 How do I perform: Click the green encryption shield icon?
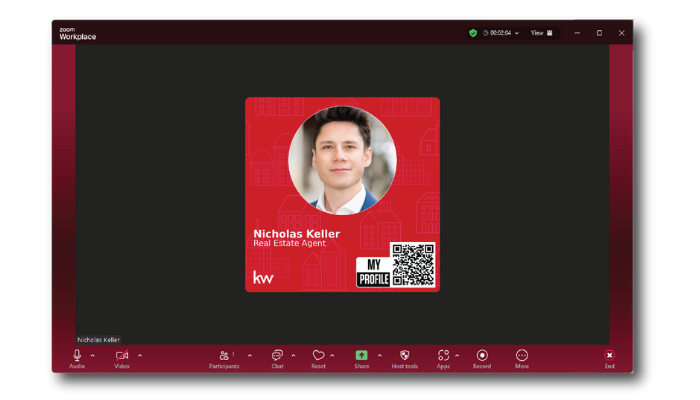pyautogui.click(x=473, y=33)
